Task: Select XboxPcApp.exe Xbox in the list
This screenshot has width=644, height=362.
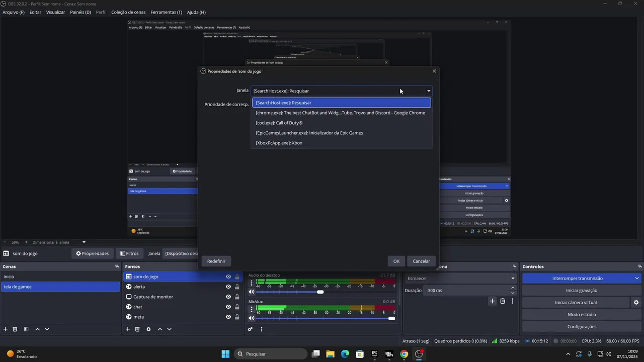Action: tap(342, 143)
